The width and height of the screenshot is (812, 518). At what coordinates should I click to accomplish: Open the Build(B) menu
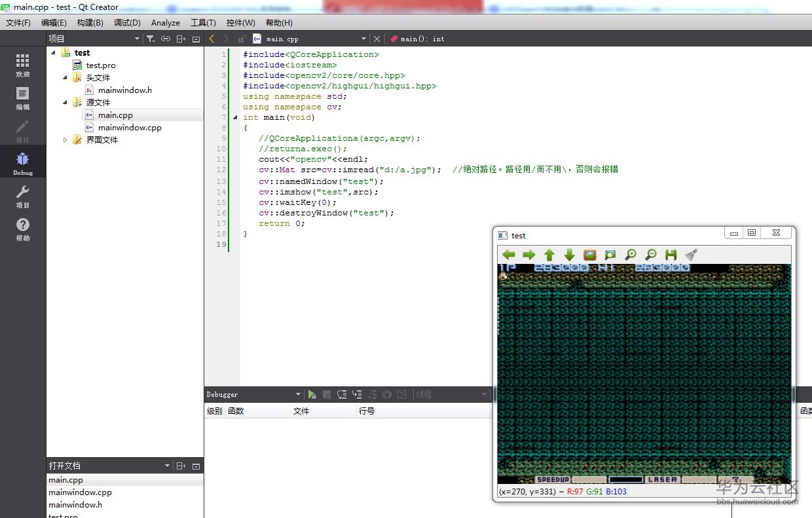(x=90, y=22)
